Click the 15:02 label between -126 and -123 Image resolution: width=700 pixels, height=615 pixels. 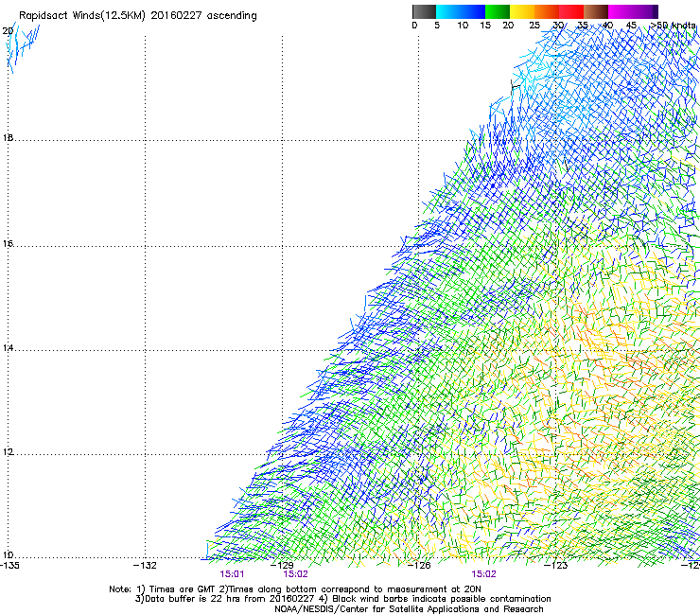pyautogui.click(x=484, y=574)
